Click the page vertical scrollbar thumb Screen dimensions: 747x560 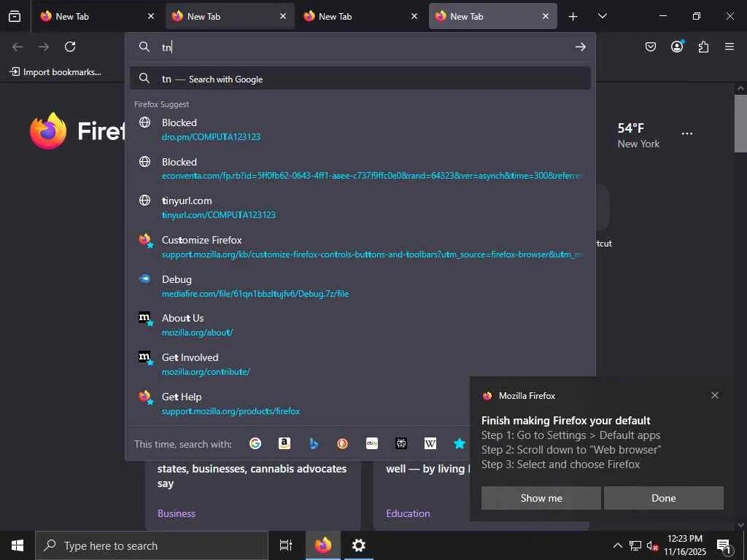click(x=740, y=122)
